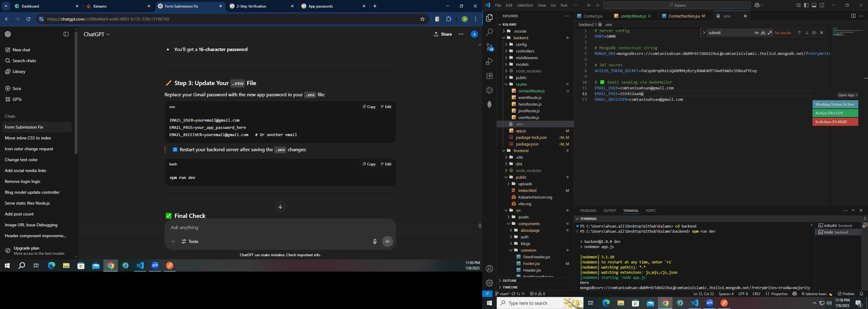Open ChatGPT conversation options three-dot menu

[x=461, y=34]
